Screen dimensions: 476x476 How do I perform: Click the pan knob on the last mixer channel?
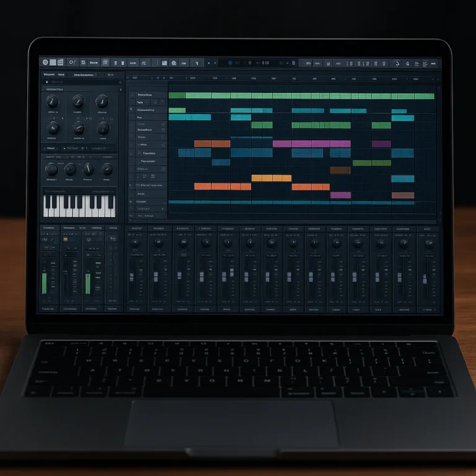point(429,244)
